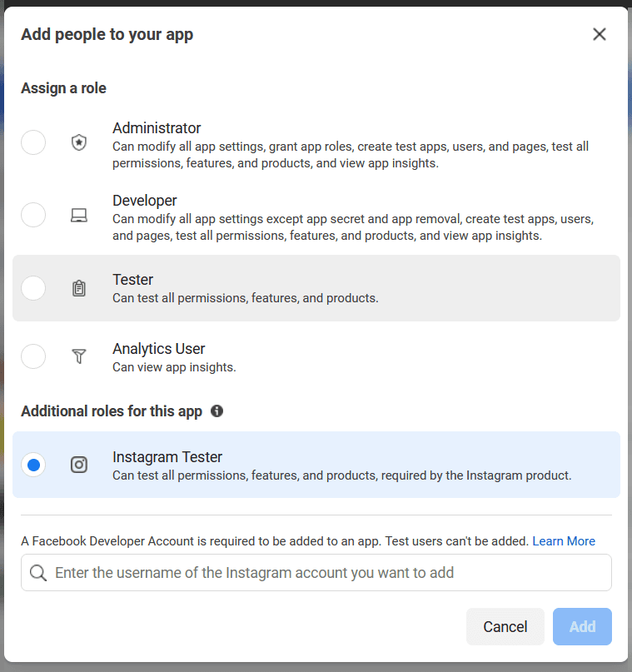Select the Developer role radio button
Screen dimensions: 632x672
click(33, 215)
